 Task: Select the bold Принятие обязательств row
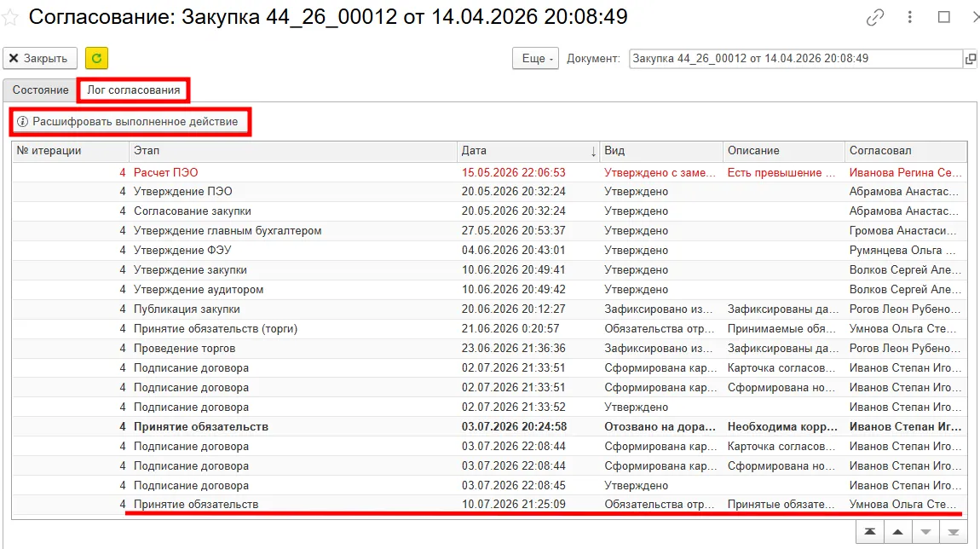pyautogui.click(x=489, y=426)
